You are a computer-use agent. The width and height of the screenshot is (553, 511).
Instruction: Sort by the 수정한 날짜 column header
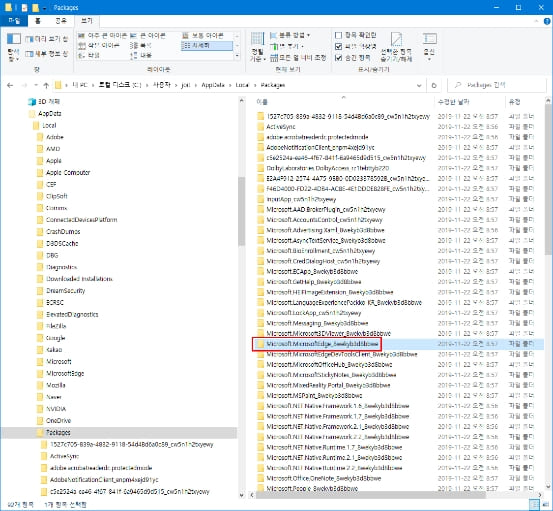[454, 102]
